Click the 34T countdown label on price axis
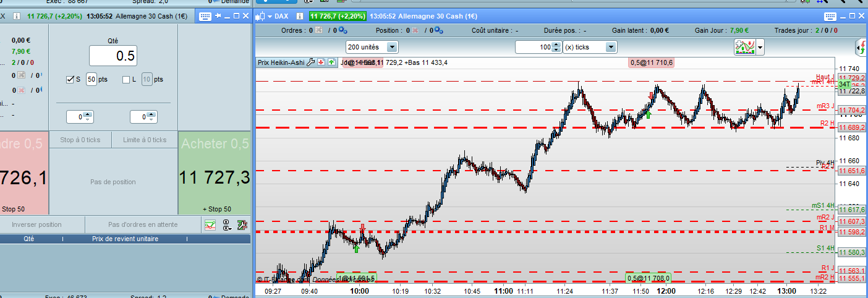Viewport: 868px width, 298px height. pyautogui.click(x=845, y=83)
